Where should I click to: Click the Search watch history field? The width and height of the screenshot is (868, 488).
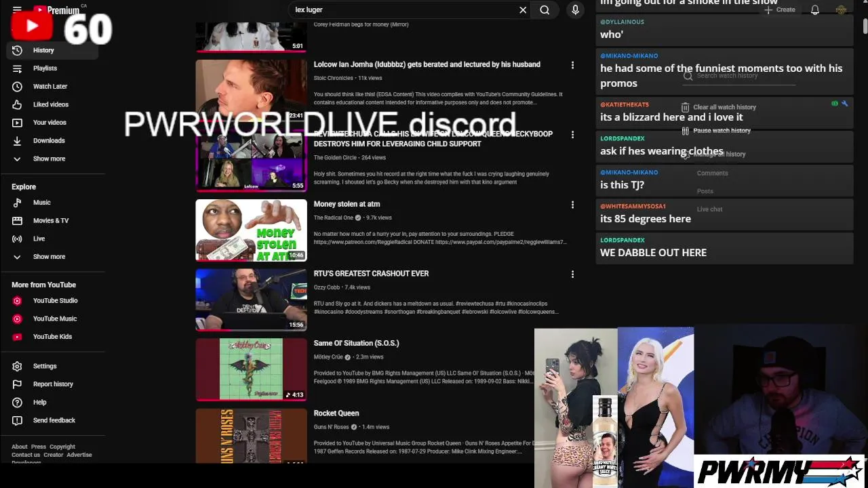(x=739, y=76)
